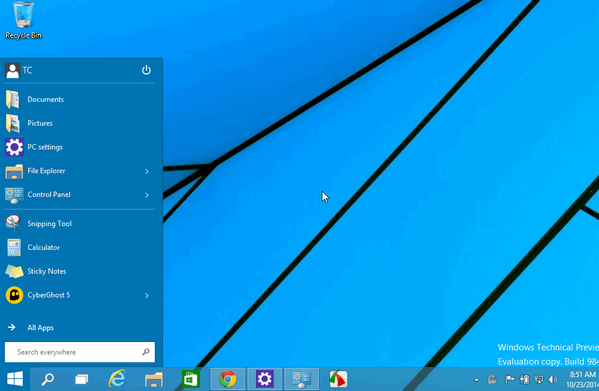Click the yellow CyberGhost ghost icon

click(x=15, y=295)
